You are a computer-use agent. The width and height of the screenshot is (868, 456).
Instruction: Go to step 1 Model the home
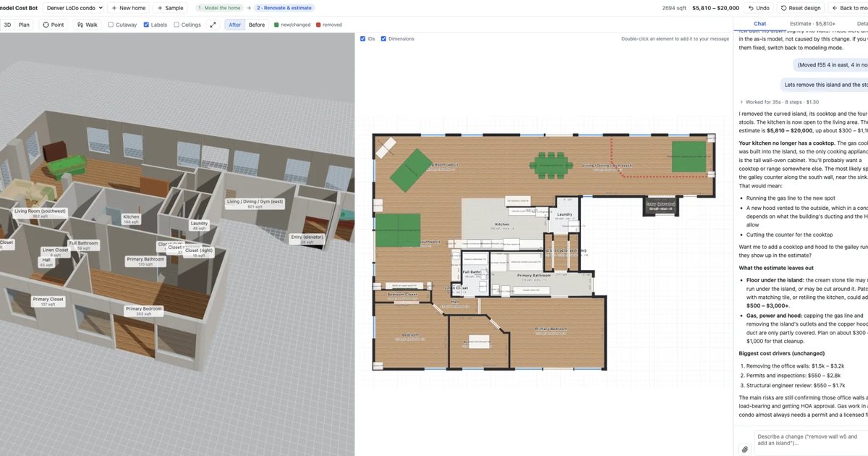click(218, 8)
